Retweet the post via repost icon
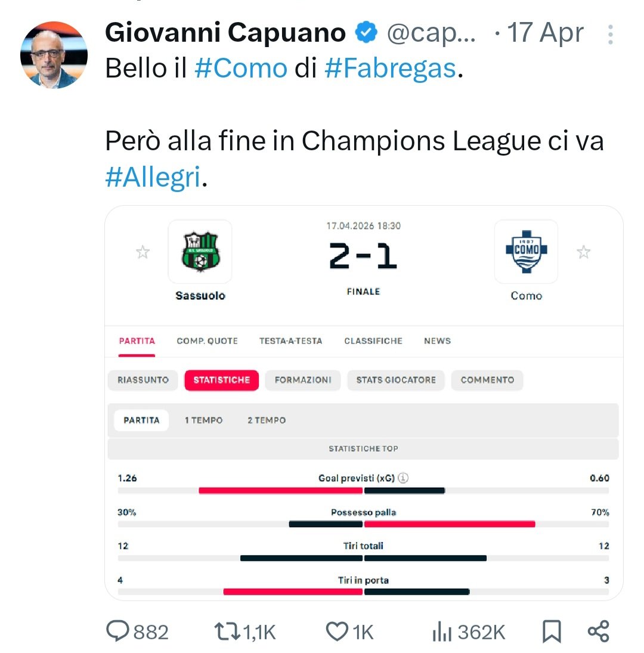This screenshot has height=653, width=644. coord(227,632)
